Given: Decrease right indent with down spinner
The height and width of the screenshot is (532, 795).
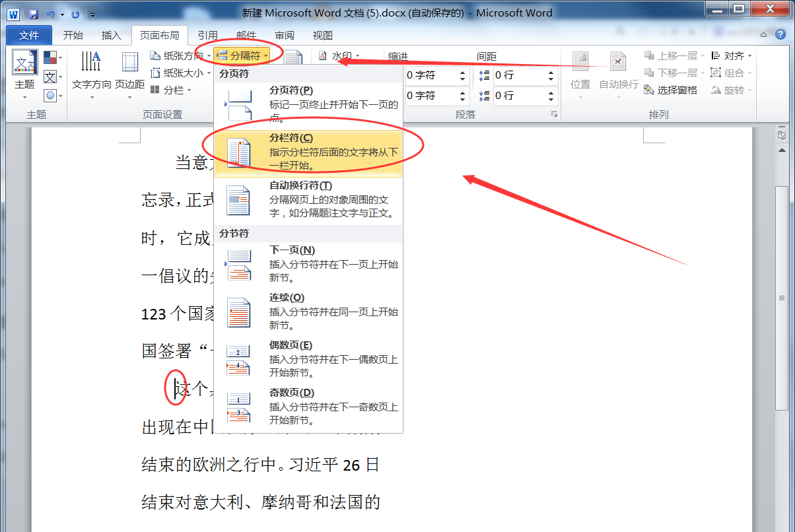Looking at the screenshot, I should (x=462, y=100).
